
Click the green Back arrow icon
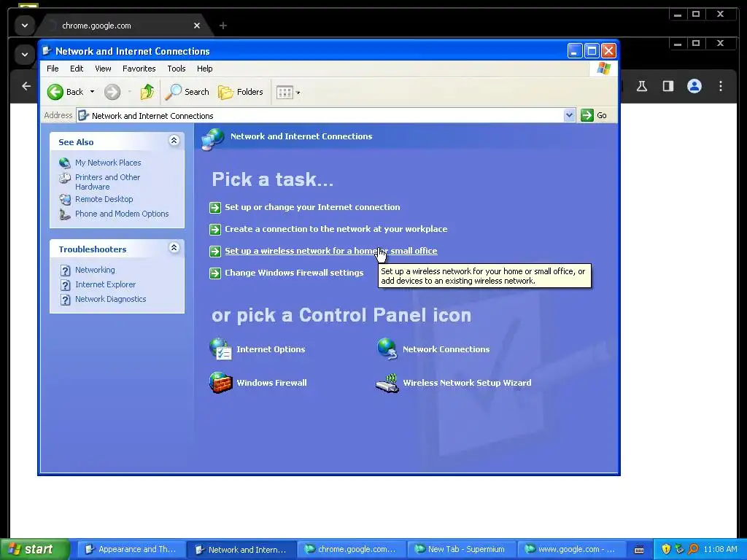(x=55, y=92)
